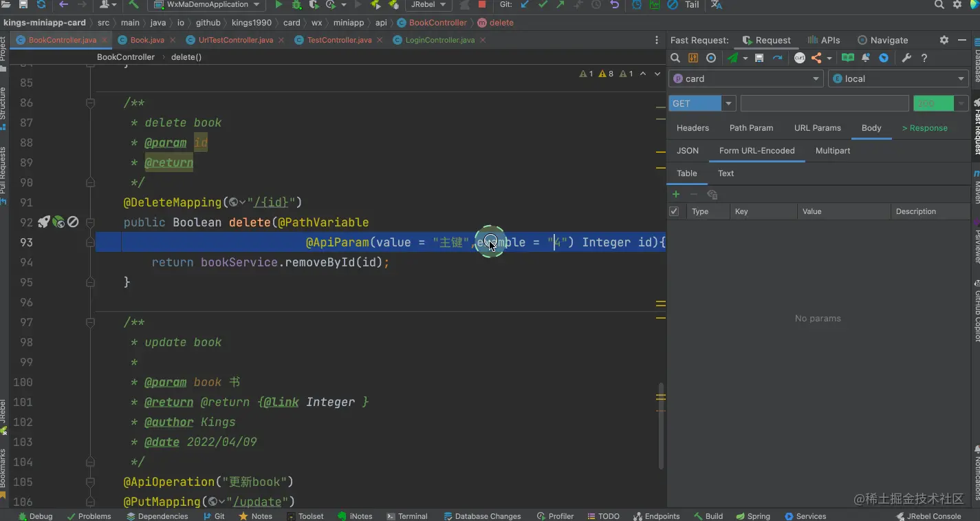Click the Translate icon in the top toolbar
Image resolution: width=980 pixels, height=521 pixels.
click(717, 5)
